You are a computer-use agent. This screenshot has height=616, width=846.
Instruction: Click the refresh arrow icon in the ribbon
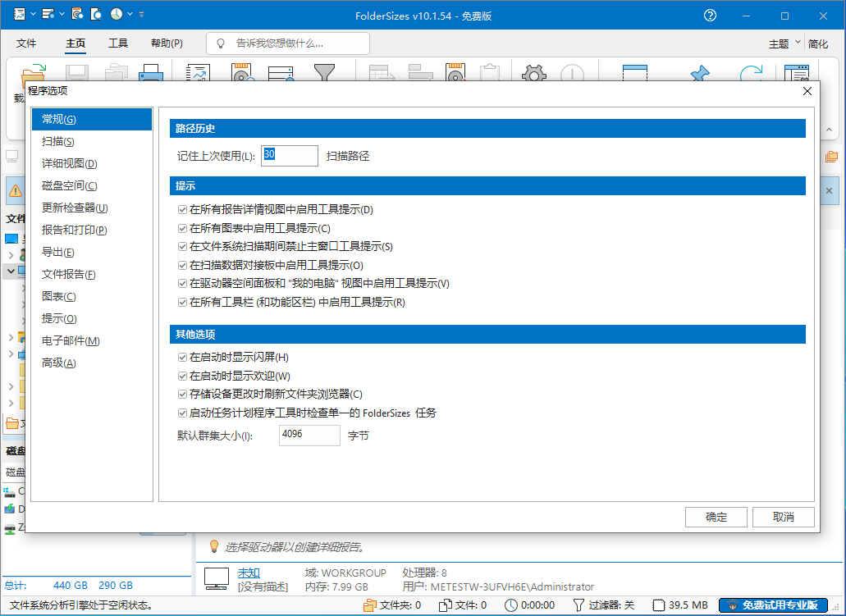click(x=751, y=72)
